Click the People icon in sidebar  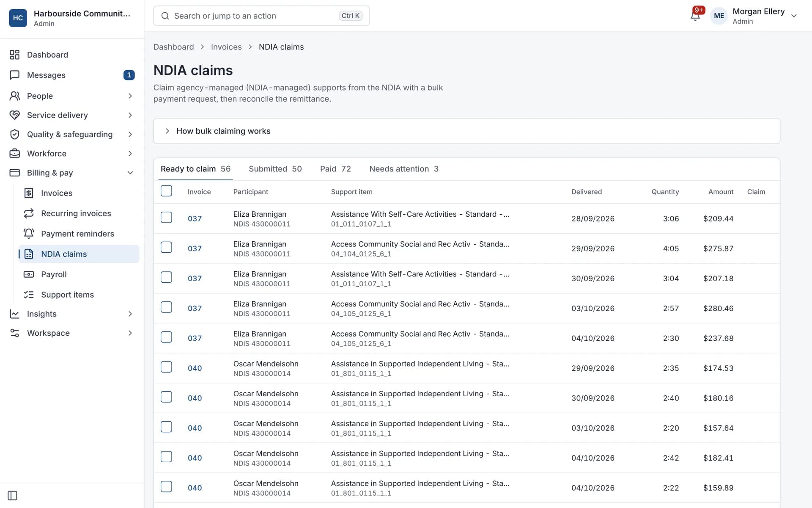(15, 96)
